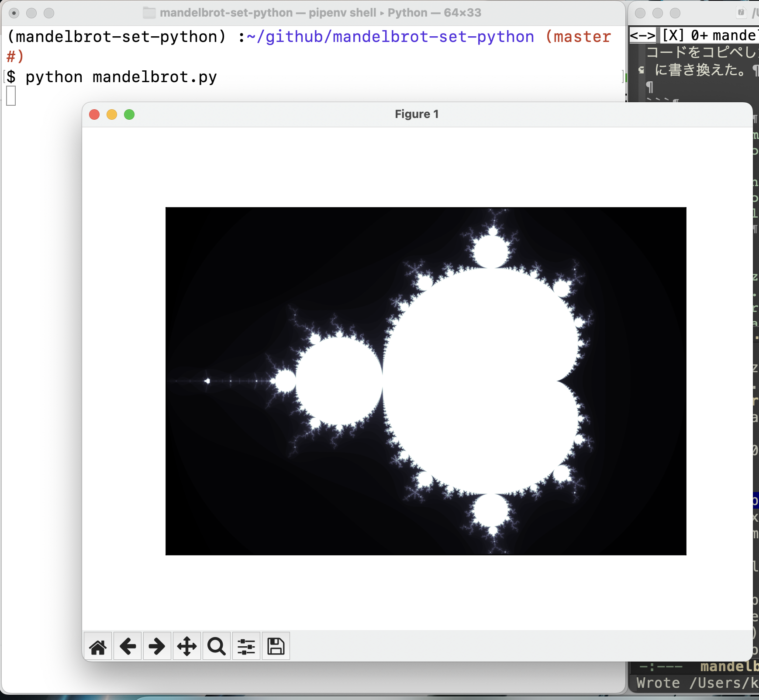Screen dimensions: 759x700
Task: Click the terminal cursor block
Action: click(x=11, y=96)
